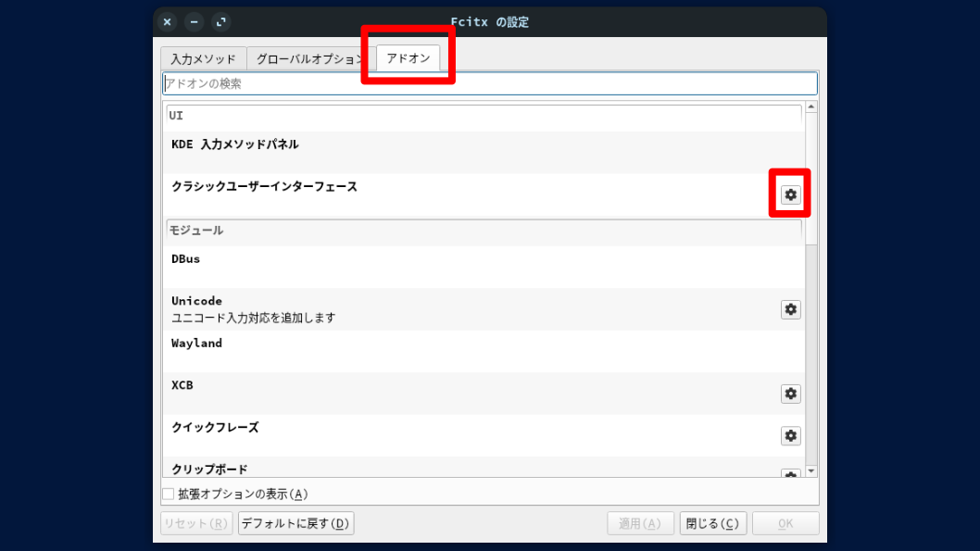This screenshot has height=551, width=980.
Task: Click the gear icon for Unicode addon
Action: [790, 309]
